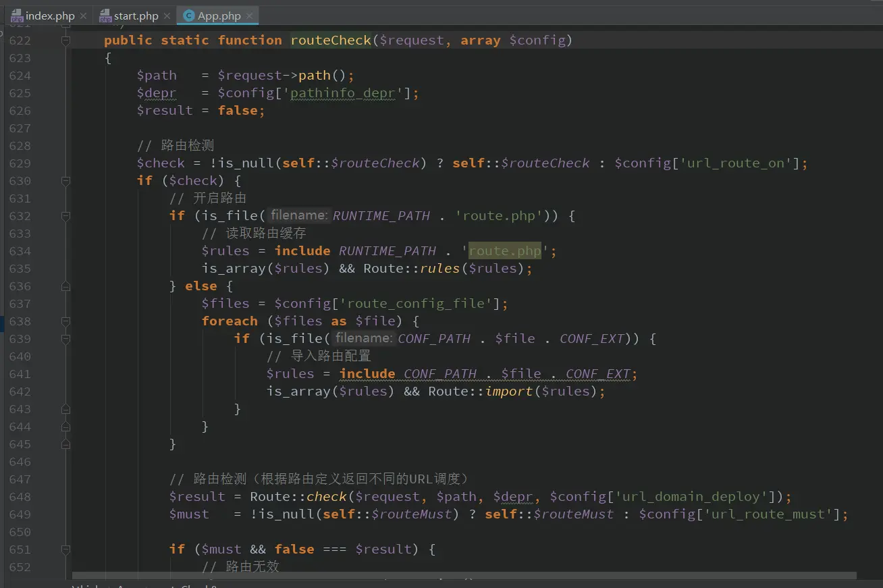883x588 pixels.
Task: Click $depr variable on line 625
Action: [157, 93]
